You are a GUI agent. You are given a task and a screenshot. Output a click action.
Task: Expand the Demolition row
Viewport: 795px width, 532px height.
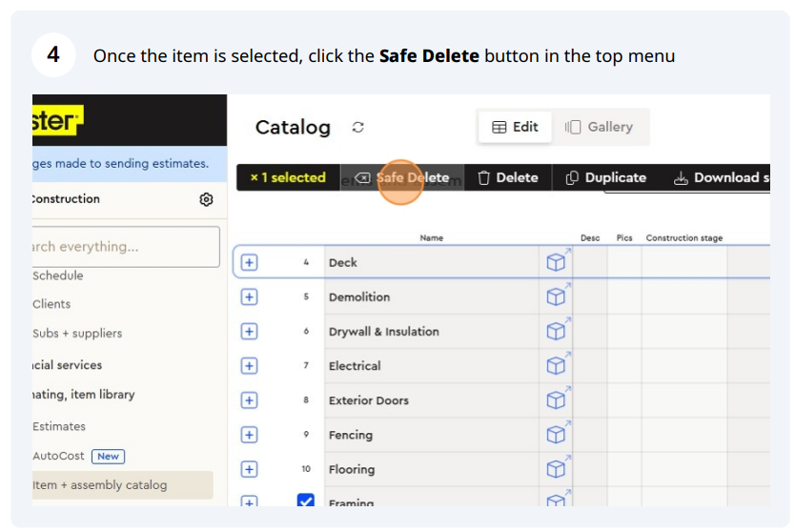[x=249, y=297]
